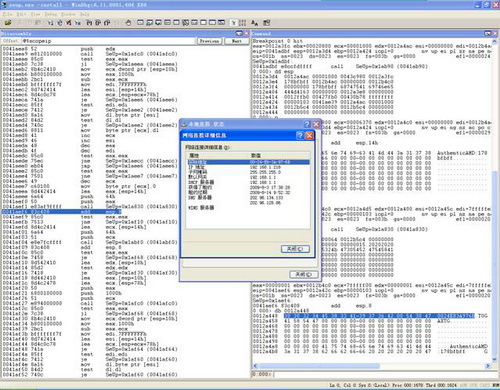Open the Debug menu

tap(51, 14)
